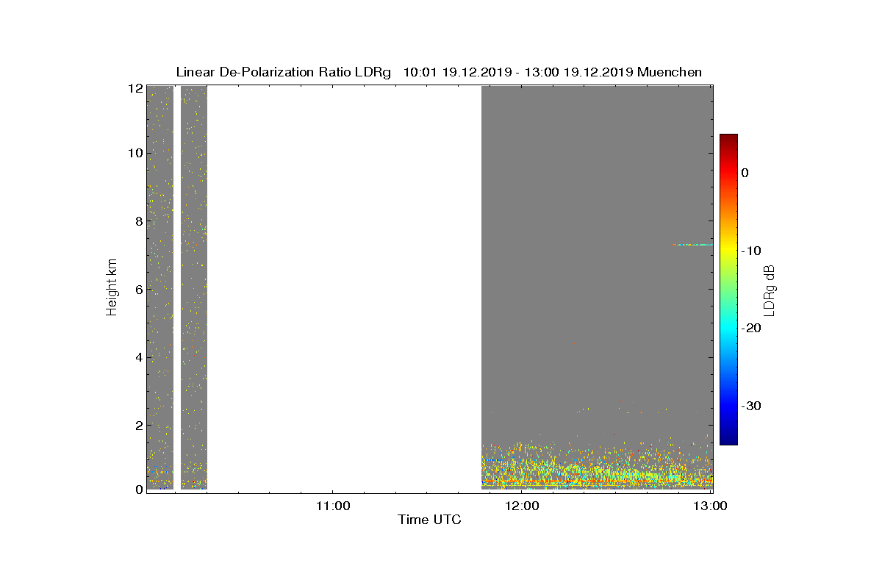Click the colored low-level echo layer after 12:00

(x=597, y=466)
